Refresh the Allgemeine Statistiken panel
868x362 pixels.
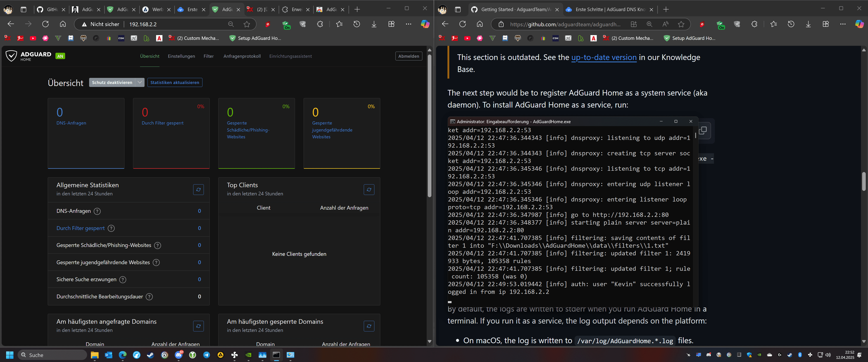[x=198, y=189]
